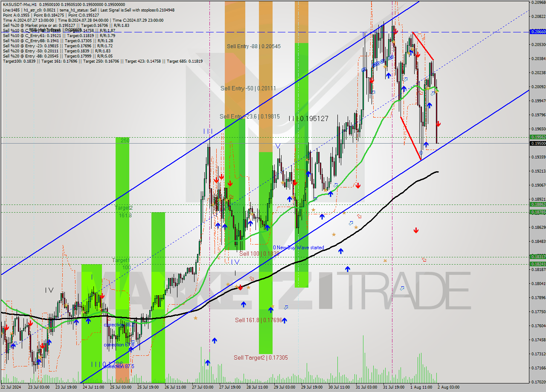
Task: Click the green 0.19562 price tag
Action: (x=537, y=137)
